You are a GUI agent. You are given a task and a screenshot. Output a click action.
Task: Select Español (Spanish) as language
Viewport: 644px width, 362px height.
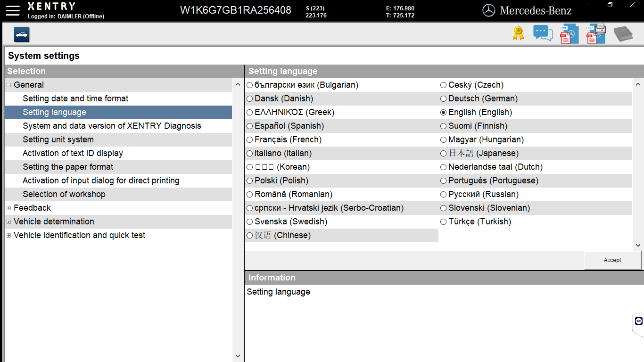[x=250, y=126]
